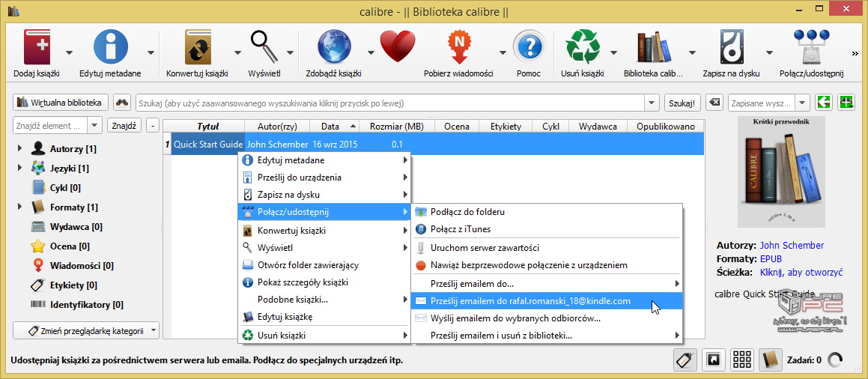This screenshot has width=868, height=379.
Task: Click Zdobądź książki globe icon
Action: pos(334,47)
